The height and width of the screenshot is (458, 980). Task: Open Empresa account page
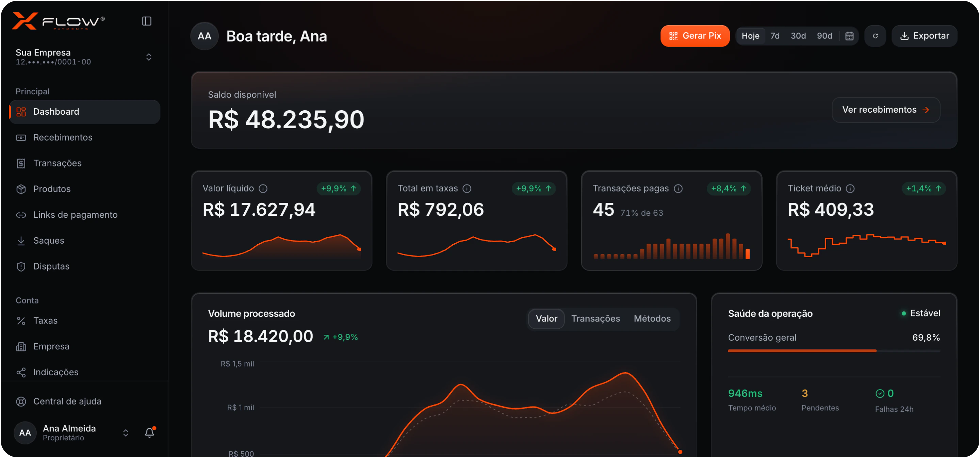point(84,346)
